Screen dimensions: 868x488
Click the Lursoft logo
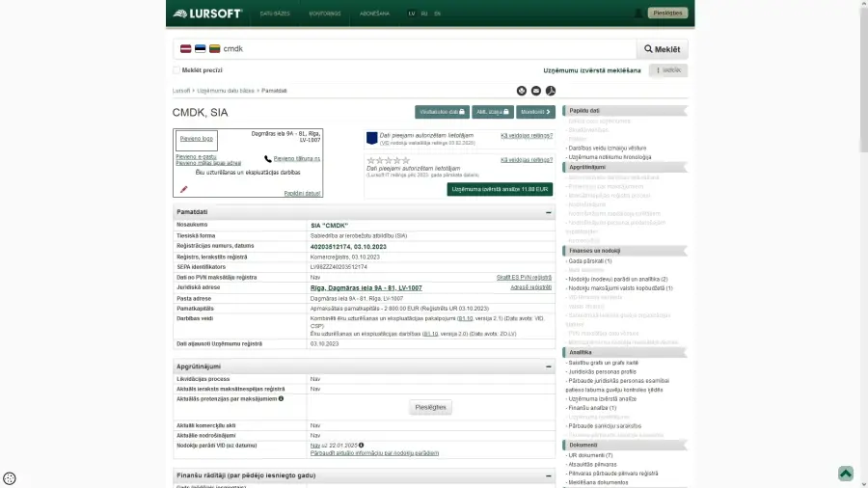click(x=207, y=14)
